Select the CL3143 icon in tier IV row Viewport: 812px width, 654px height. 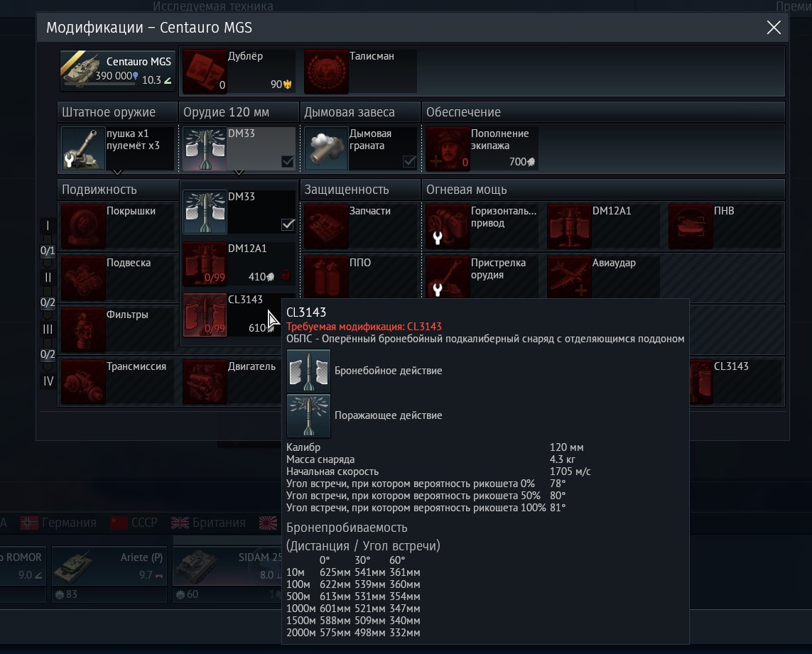click(x=701, y=381)
